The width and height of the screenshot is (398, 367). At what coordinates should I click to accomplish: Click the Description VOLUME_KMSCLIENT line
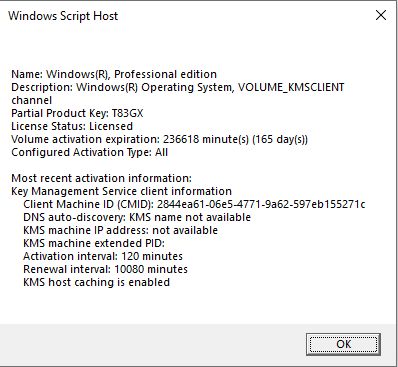(178, 87)
